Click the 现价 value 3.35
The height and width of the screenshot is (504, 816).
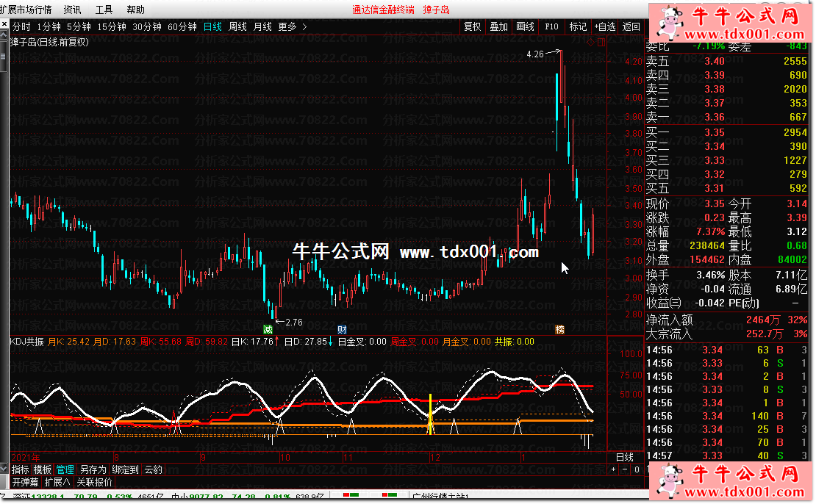click(715, 204)
